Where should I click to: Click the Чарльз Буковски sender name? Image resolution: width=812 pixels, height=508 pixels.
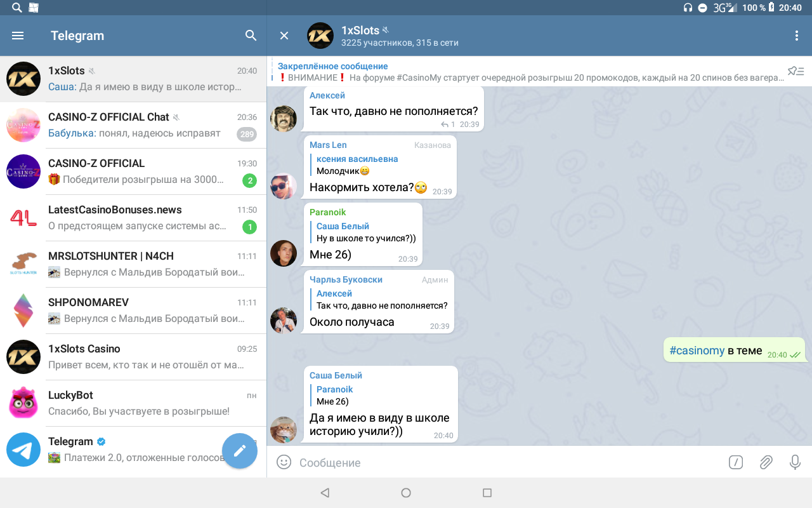tap(346, 279)
